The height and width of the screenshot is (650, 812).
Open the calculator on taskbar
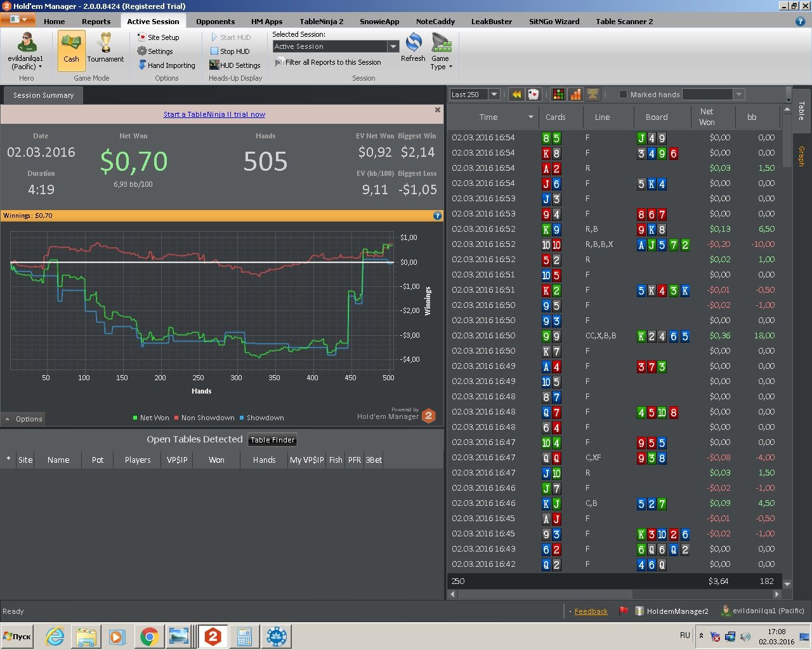tap(244, 637)
